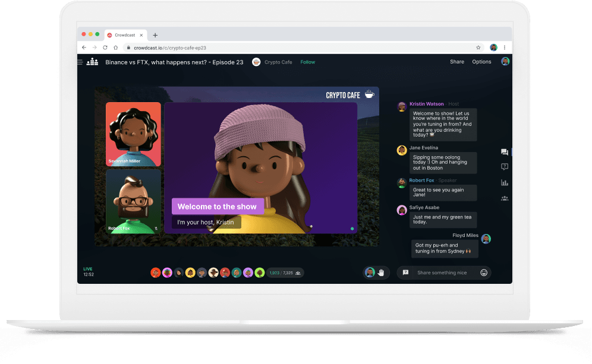Click the CRYPTO CAFE stage logo
The image size is (592, 364).
[x=350, y=94]
